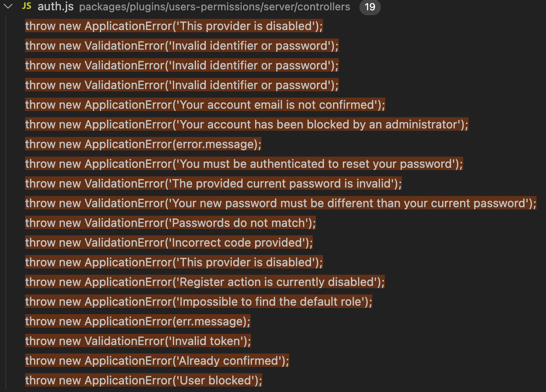Open the 'Impossible to find the default role' match

(x=199, y=301)
